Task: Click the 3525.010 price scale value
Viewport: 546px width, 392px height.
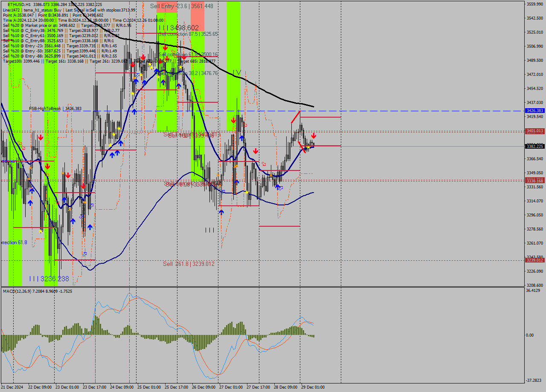Action: point(534,32)
